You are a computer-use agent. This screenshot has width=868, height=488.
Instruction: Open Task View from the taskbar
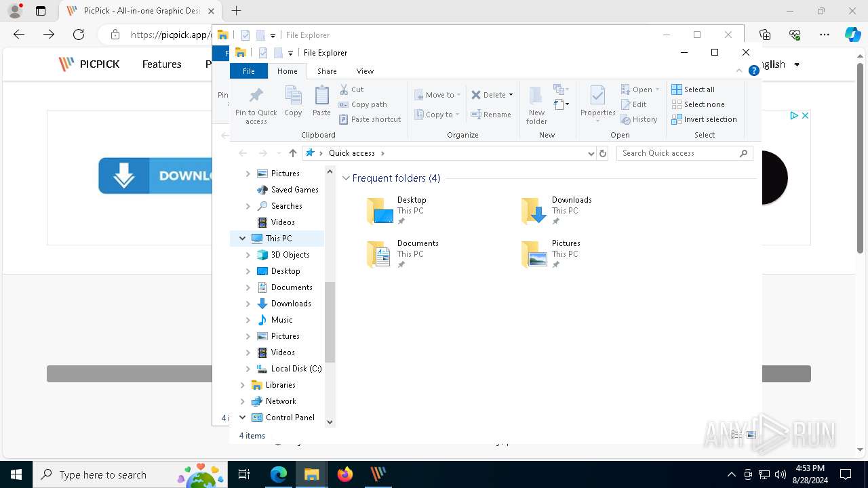[x=244, y=474]
